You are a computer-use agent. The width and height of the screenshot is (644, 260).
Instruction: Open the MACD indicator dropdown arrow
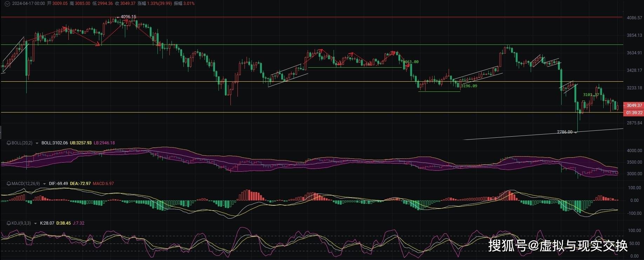(45, 184)
